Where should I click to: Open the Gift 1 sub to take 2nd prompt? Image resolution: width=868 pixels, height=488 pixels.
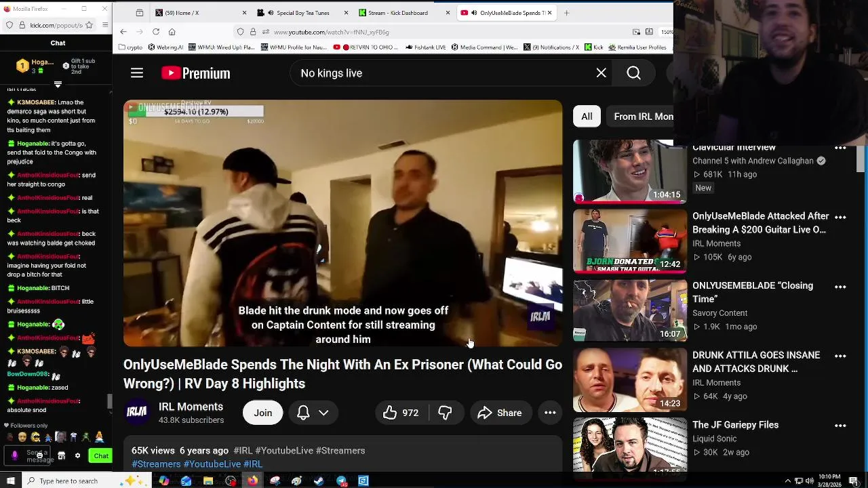coord(79,66)
